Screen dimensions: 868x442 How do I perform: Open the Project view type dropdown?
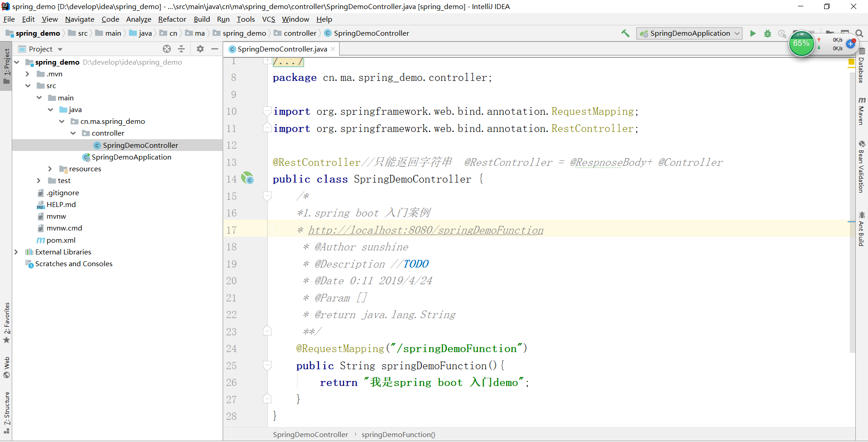coord(60,49)
